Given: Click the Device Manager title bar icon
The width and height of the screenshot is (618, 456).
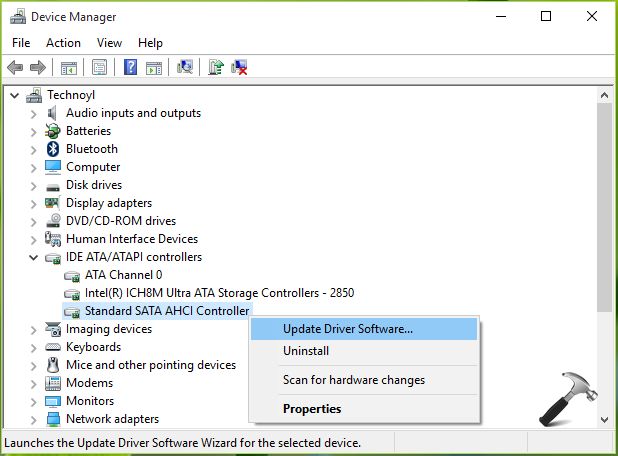Looking at the screenshot, I should [18, 17].
